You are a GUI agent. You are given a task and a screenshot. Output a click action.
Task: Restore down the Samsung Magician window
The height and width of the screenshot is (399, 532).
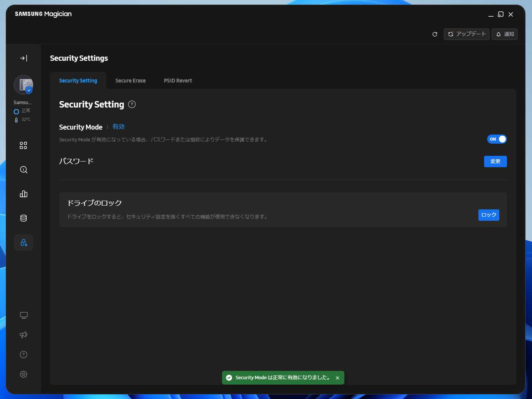(x=501, y=14)
